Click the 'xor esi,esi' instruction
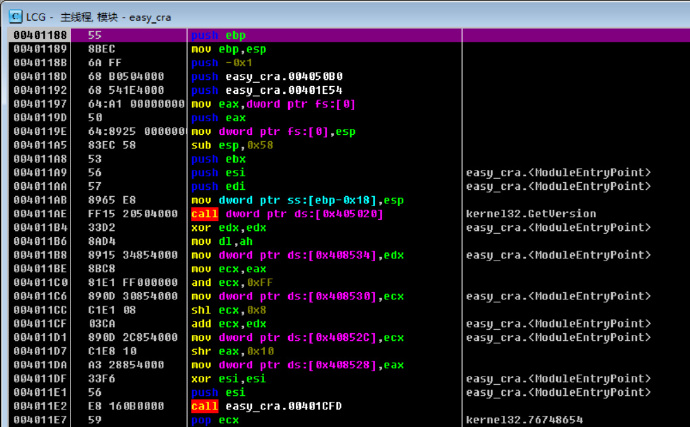This screenshot has height=427, width=690. pyautogui.click(x=228, y=379)
